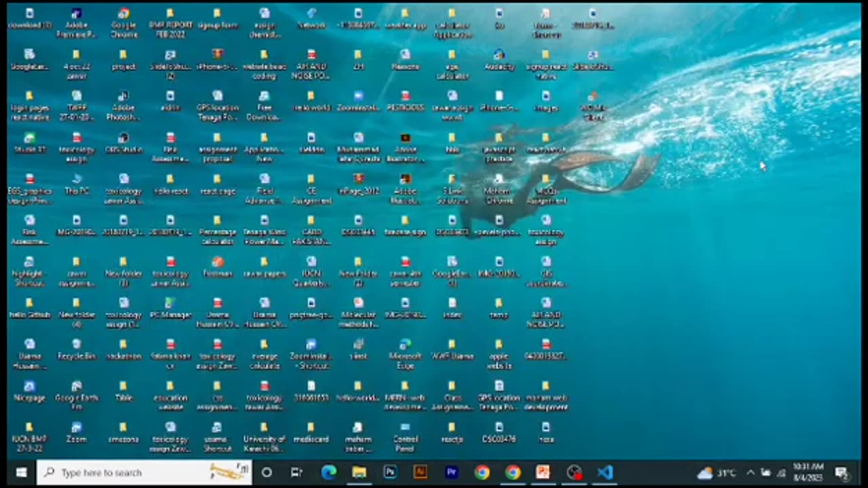This screenshot has width=868, height=488.
Task: Select the age calculator folder
Action: (452, 64)
